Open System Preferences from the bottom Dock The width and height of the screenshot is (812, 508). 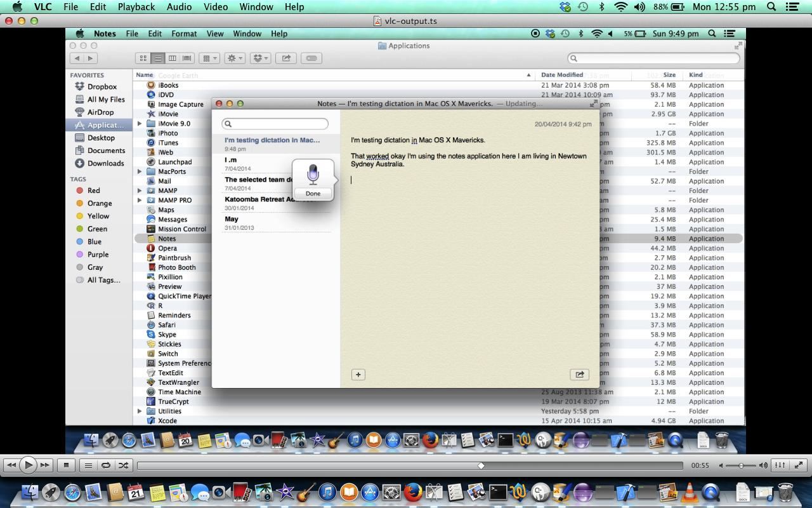tap(391, 491)
